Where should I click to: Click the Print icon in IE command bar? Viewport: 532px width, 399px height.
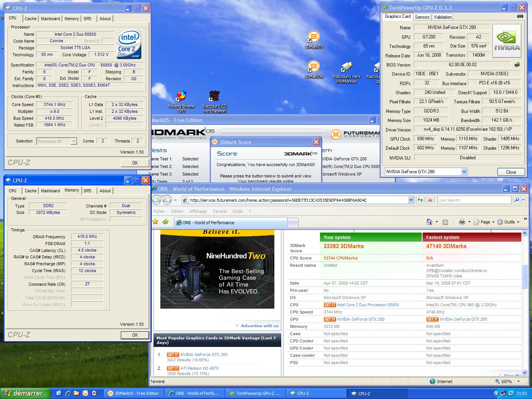(462, 222)
